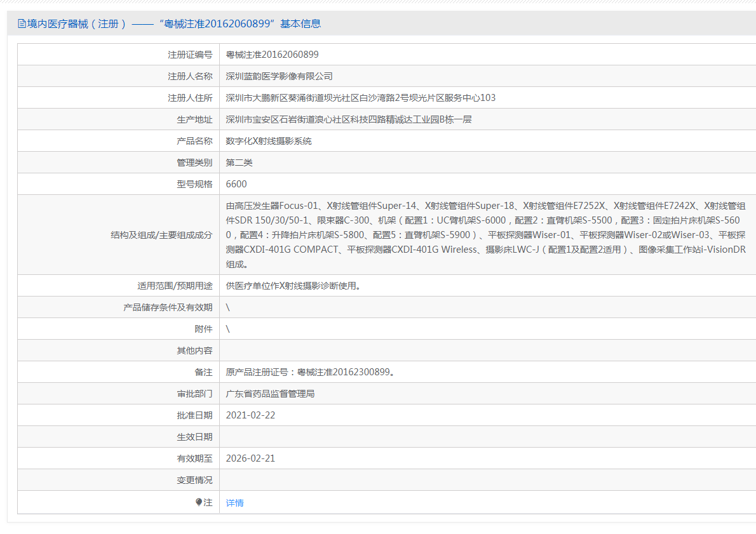Click the model specification value 6600
Viewport: 756px width, 534px height.
(x=236, y=184)
